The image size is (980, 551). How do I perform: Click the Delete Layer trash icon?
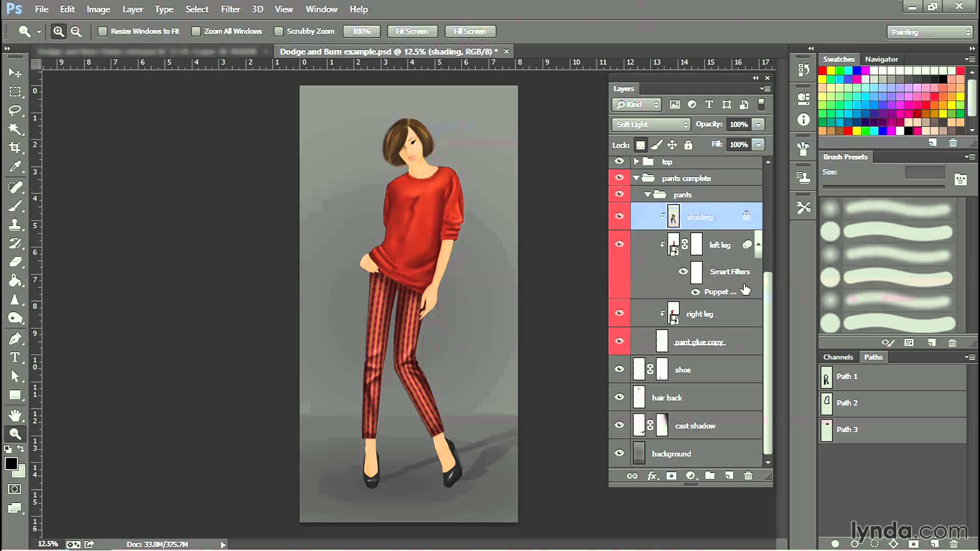point(748,475)
